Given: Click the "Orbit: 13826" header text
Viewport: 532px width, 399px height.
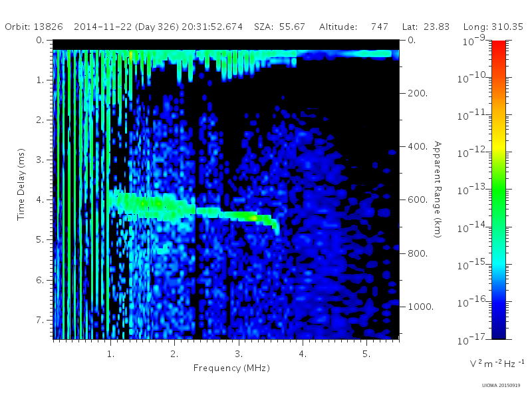Looking at the screenshot, I should [34, 27].
